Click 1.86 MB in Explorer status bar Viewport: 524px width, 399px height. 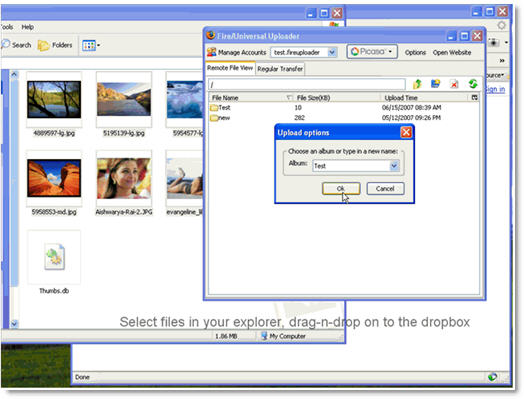click(x=226, y=336)
